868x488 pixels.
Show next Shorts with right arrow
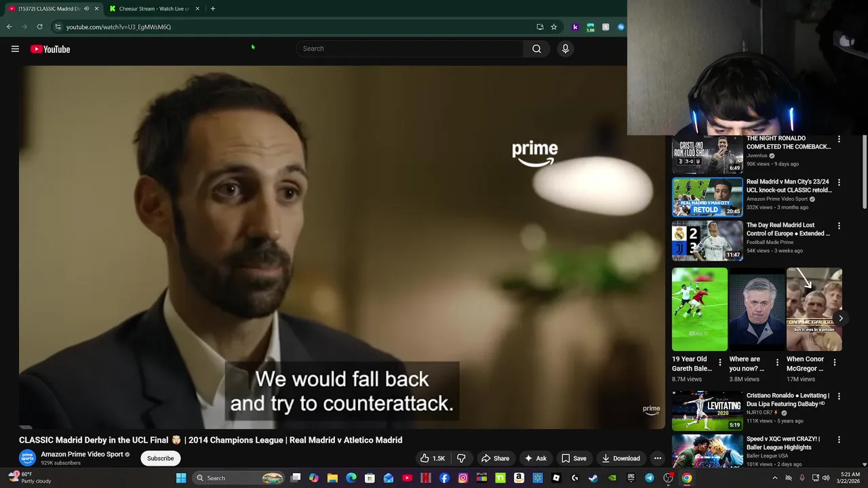point(840,318)
